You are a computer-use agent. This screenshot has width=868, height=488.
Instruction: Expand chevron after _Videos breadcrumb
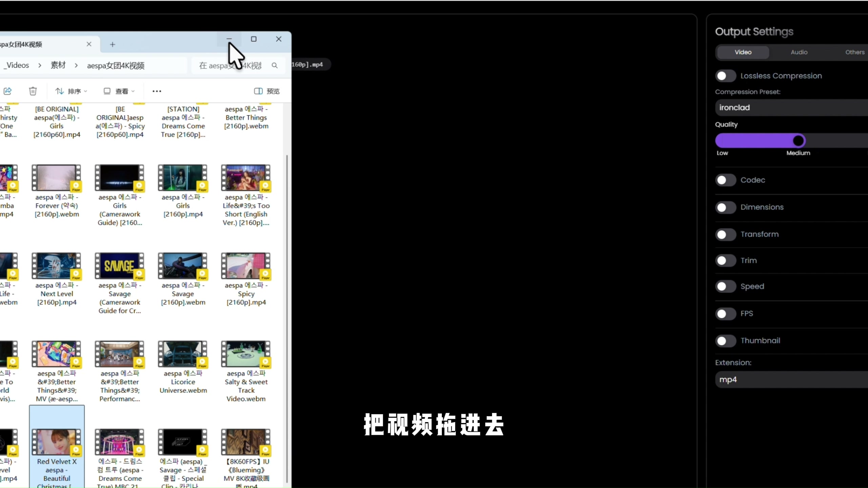[40, 65]
